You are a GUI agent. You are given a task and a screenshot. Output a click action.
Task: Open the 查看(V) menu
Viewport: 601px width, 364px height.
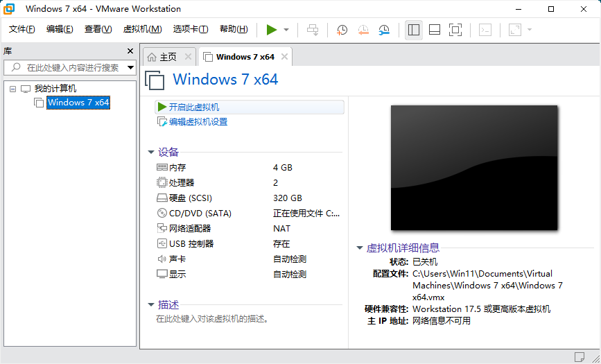pos(98,29)
